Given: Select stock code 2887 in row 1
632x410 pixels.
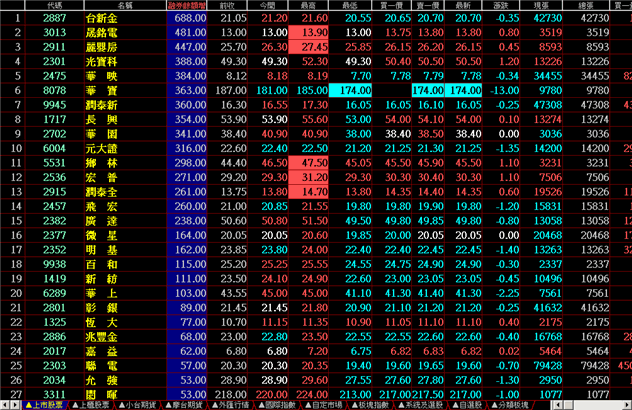Looking at the screenshot, I should [x=54, y=18].
